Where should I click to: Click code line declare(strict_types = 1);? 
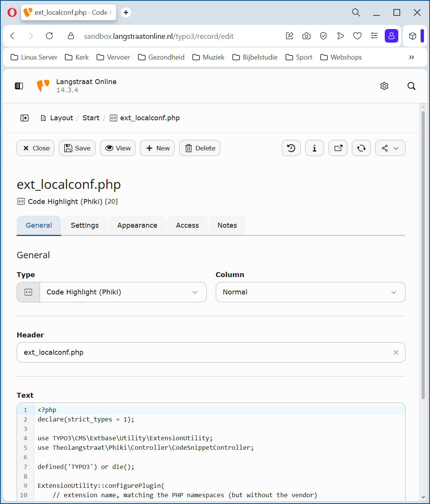[x=86, y=419]
